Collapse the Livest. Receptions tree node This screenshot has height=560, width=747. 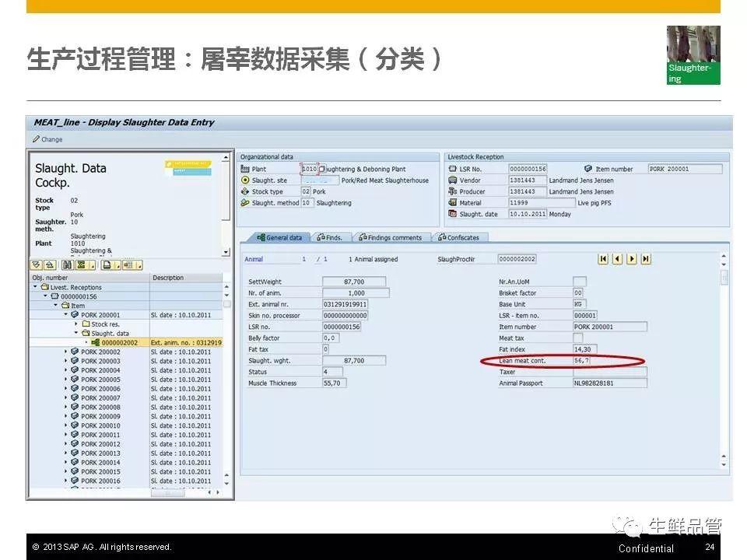point(35,287)
